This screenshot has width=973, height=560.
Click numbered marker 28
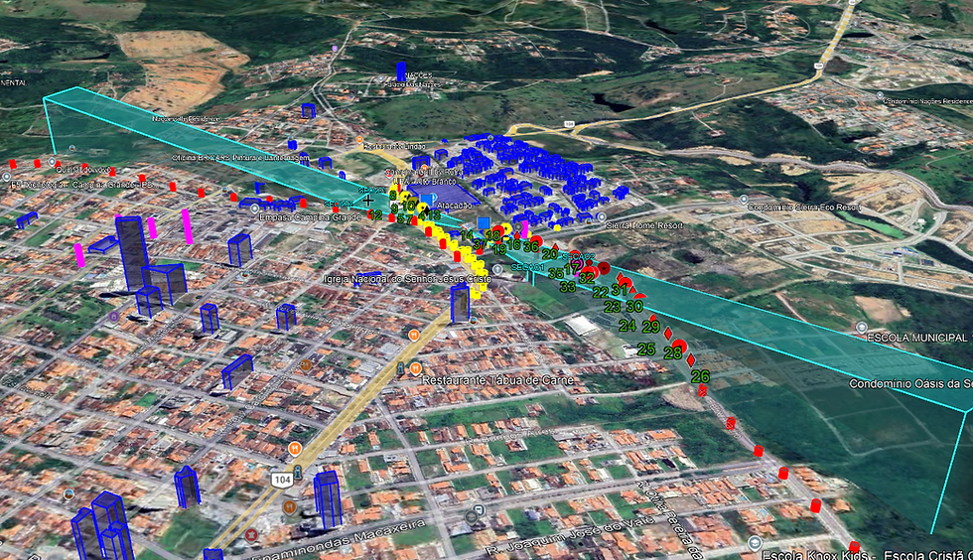click(x=673, y=353)
